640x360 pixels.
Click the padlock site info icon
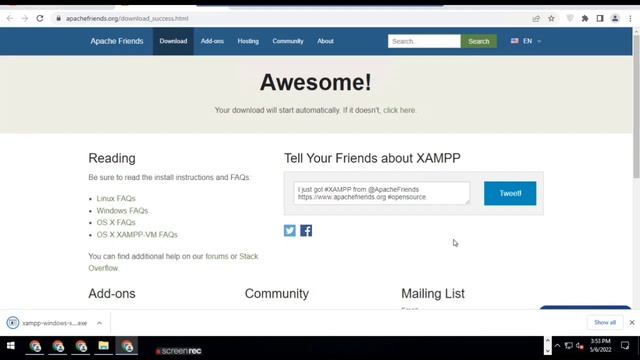[x=58, y=18]
